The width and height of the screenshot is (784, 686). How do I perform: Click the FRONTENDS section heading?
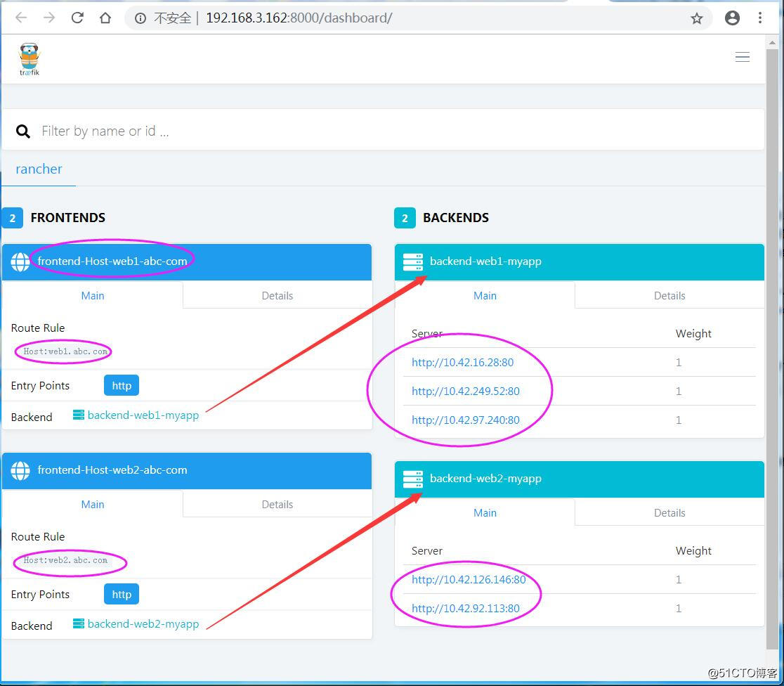point(68,218)
